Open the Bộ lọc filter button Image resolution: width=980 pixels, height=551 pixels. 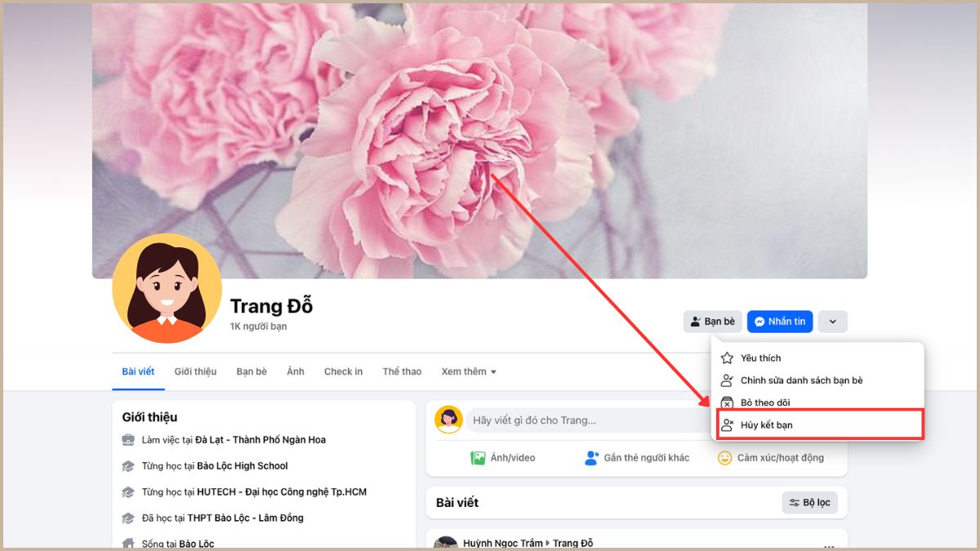pos(809,503)
